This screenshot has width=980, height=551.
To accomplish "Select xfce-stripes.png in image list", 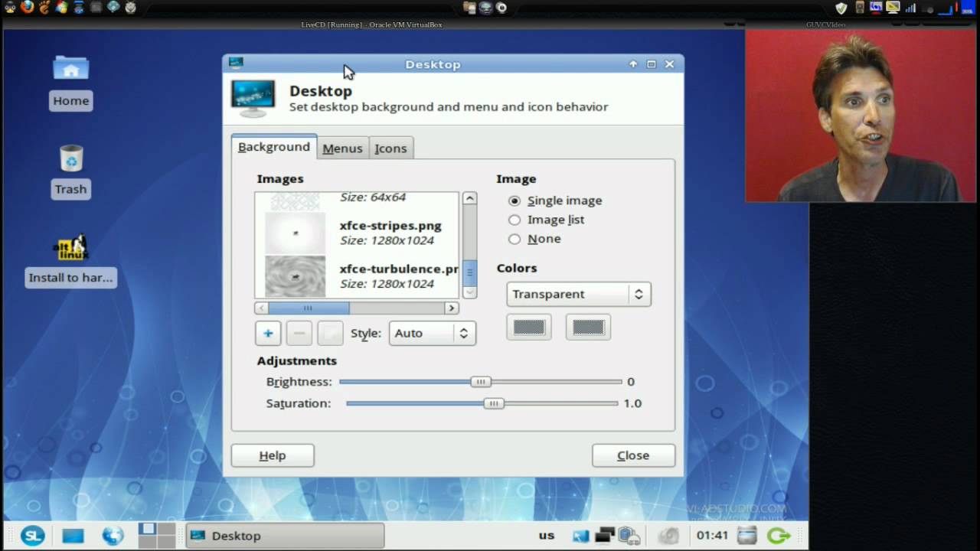I will tap(357, 233).
